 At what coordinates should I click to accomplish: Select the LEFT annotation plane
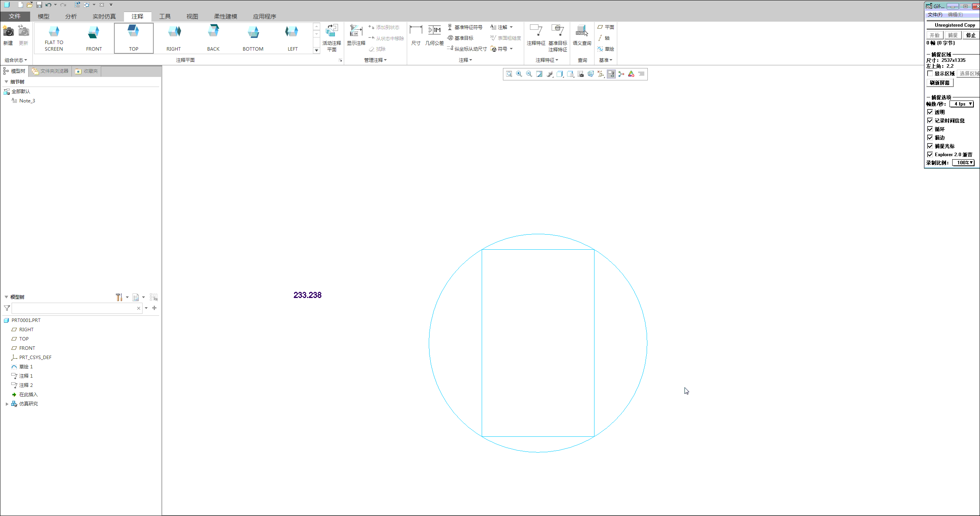coord(293,38)
